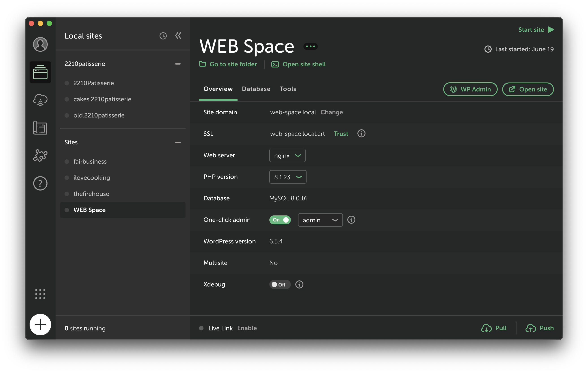588x373 pixels.
Task: Open the Add-ons puzzle piece icon
Action: (x=40, y=155)
